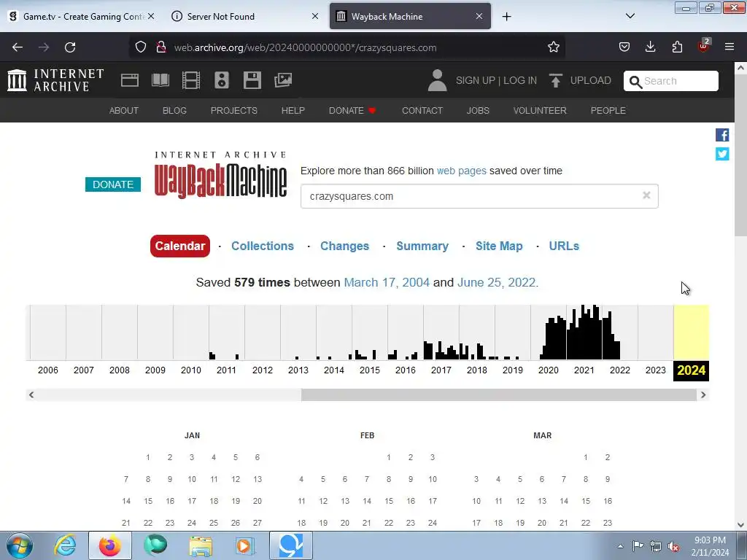Open the March 17, 2004 capture link
Screen dimensions: 747x560
pos(387,282)
